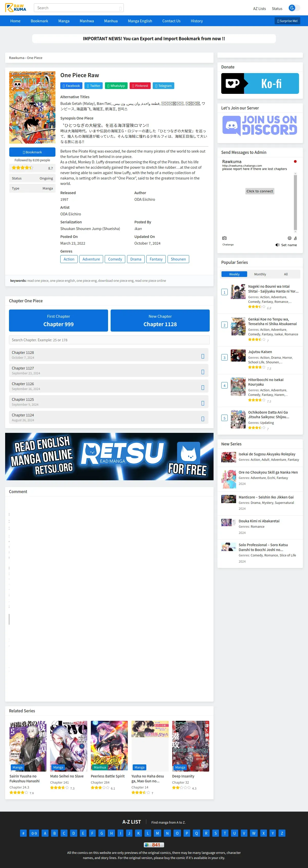Click download icon for Chapter 1128
This screenshot has height=868, width=308.
click(203, 356)
